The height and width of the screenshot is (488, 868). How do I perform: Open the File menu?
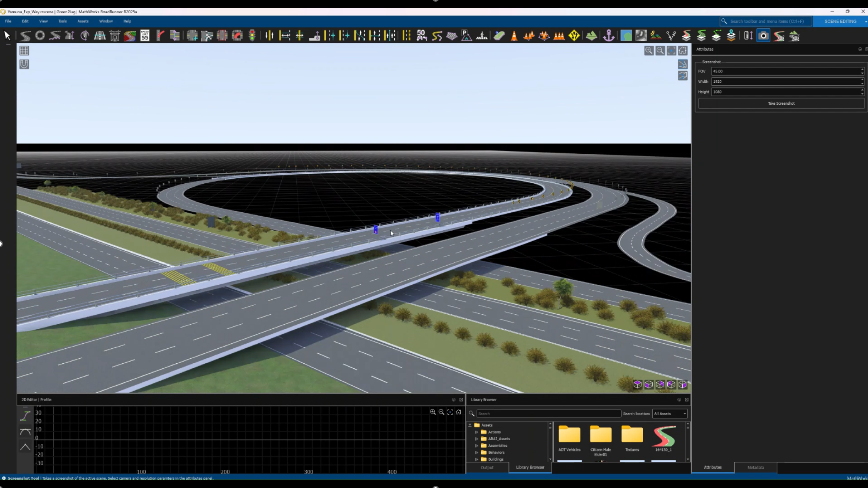8,21
